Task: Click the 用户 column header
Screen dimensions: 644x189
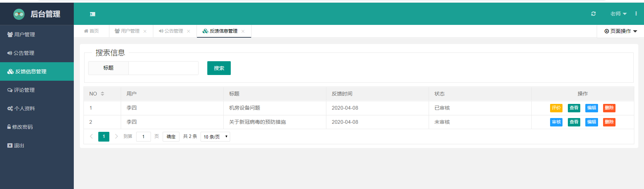Action: 172,94
